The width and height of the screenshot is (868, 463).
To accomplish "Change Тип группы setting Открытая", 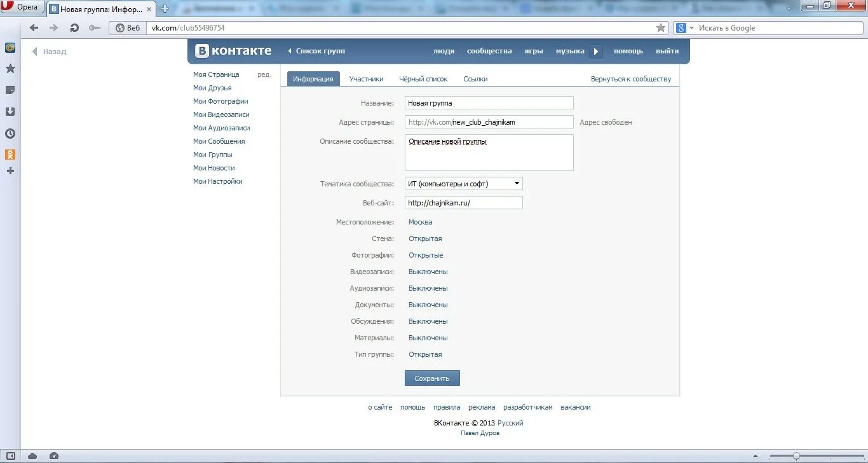I will click(x=425, y=354).
